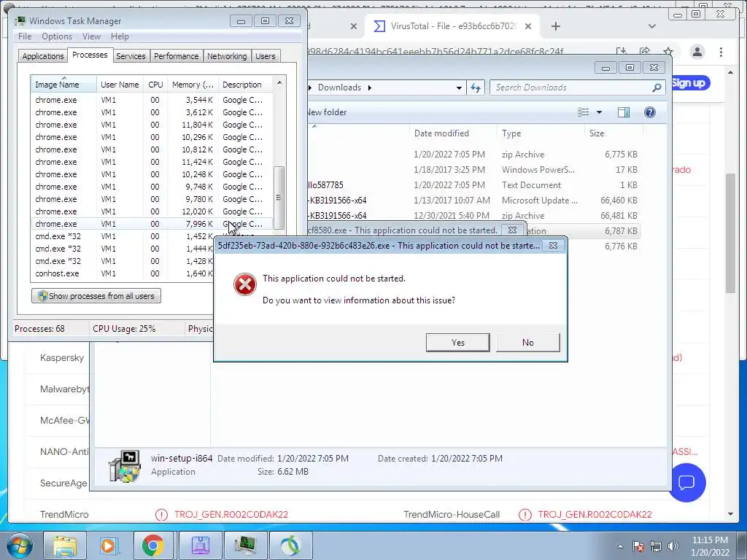This screenshot has height=560, width=747.
Task: Click New folder in Explorer toolbar
Action: (327, 112)
